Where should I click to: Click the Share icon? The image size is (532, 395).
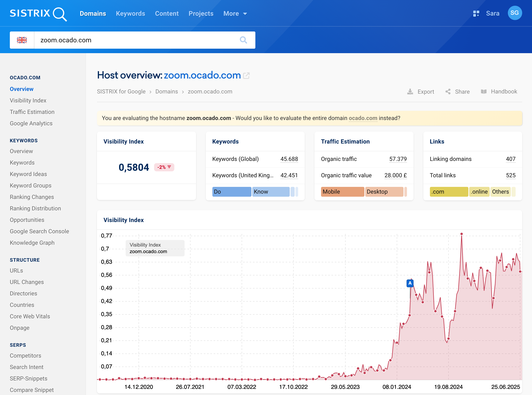(x=448, y=92)
